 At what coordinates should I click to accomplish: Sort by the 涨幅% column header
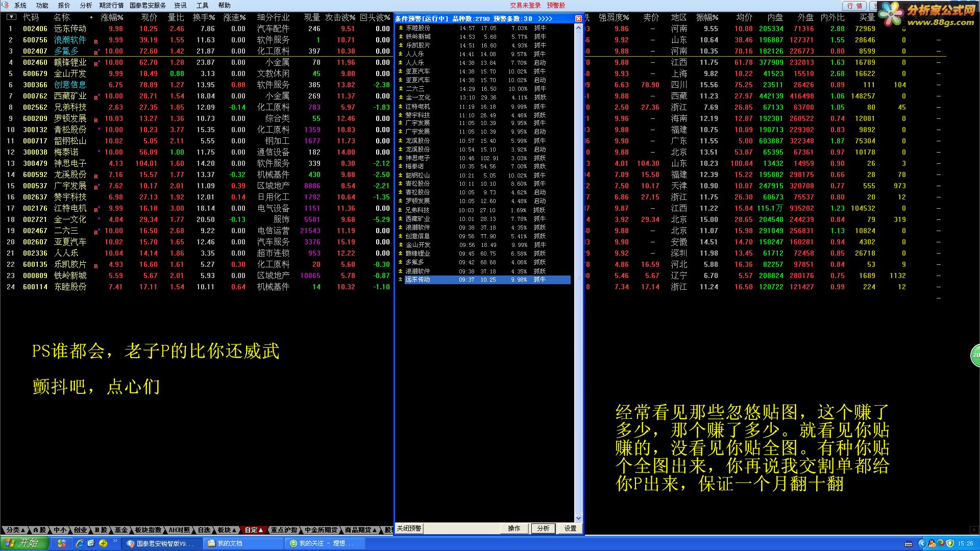(x=112, y=18)
